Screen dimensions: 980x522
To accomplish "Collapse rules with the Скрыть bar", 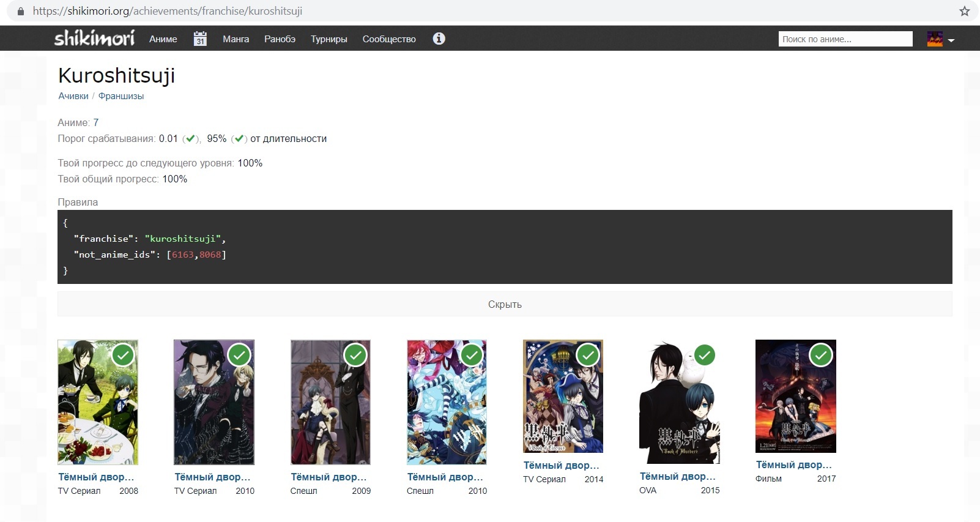I will (x=505, y=304).
